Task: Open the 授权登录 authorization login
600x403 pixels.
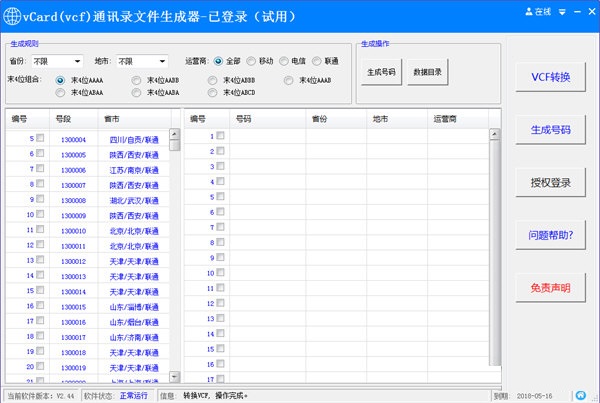Action: click(549, 183)
